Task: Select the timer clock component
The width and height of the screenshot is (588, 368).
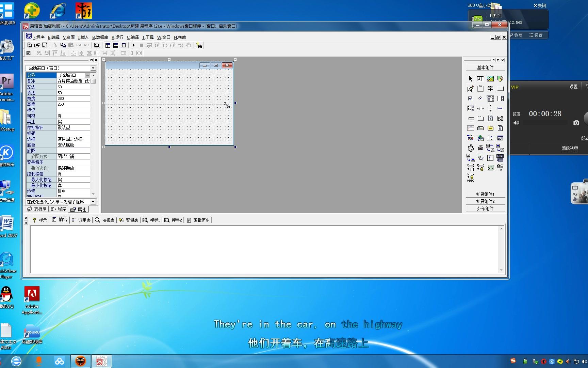Action: point(470,148)
